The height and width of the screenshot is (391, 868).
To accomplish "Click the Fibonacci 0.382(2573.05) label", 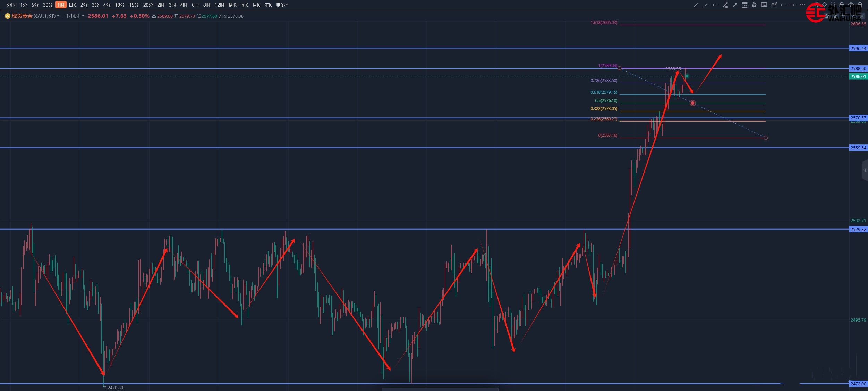I will pos(604,109).
